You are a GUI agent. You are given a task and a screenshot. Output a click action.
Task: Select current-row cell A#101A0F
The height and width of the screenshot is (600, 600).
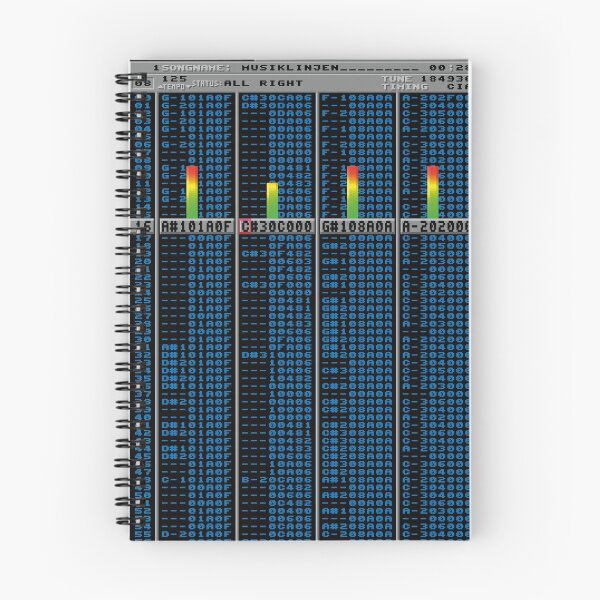pos(197,227)
